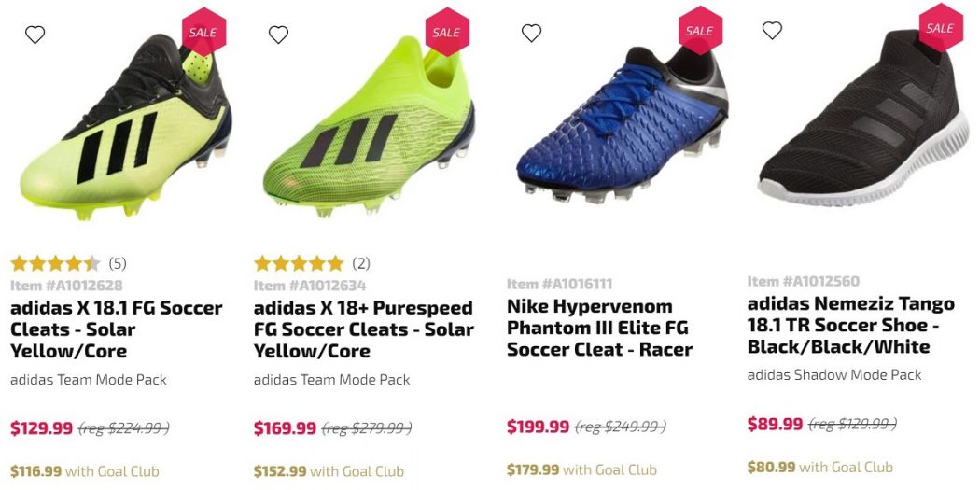Viewport: 980px width, 490px height.
Task: Click the 4.5 star rating with 5 reviews
Action: click(x=68, y=264)
